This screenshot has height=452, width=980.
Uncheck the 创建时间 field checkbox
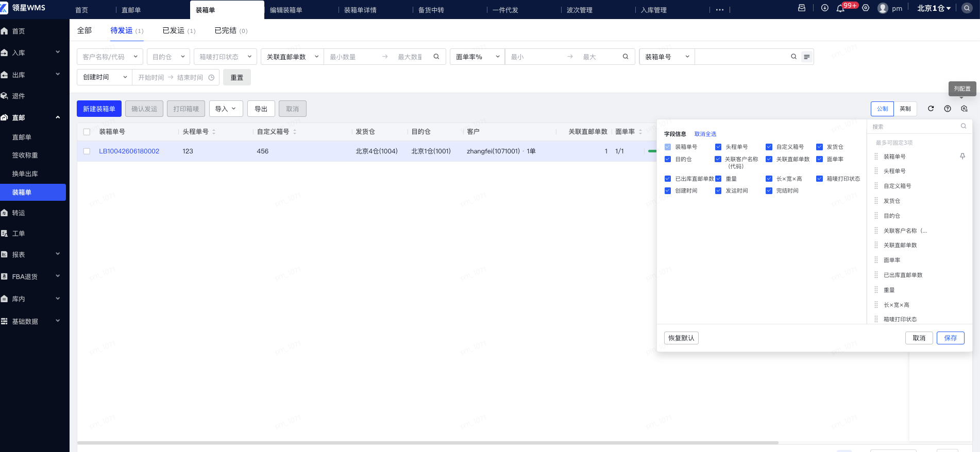coord(668,190)
